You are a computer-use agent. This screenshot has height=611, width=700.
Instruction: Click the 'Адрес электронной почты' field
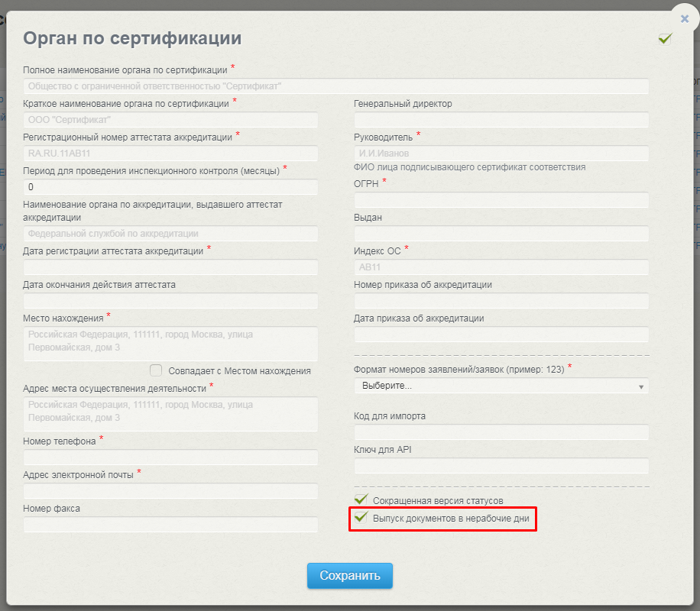(x=170, y=491)
